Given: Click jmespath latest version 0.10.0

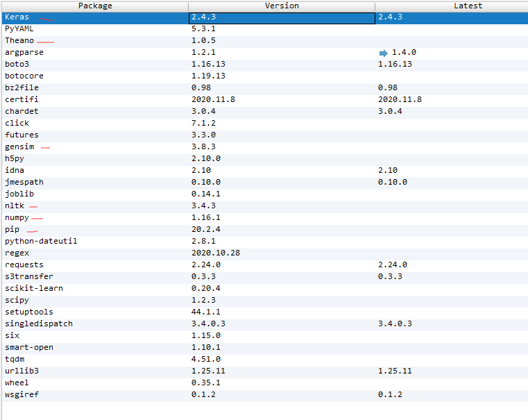Looking at the screenshot, I should coord(392,182).
